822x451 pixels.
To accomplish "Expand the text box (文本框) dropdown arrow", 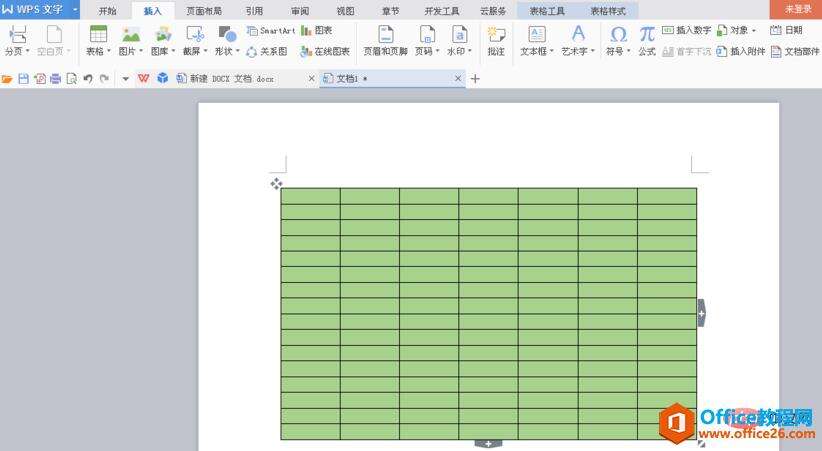I will coord(551,51).
